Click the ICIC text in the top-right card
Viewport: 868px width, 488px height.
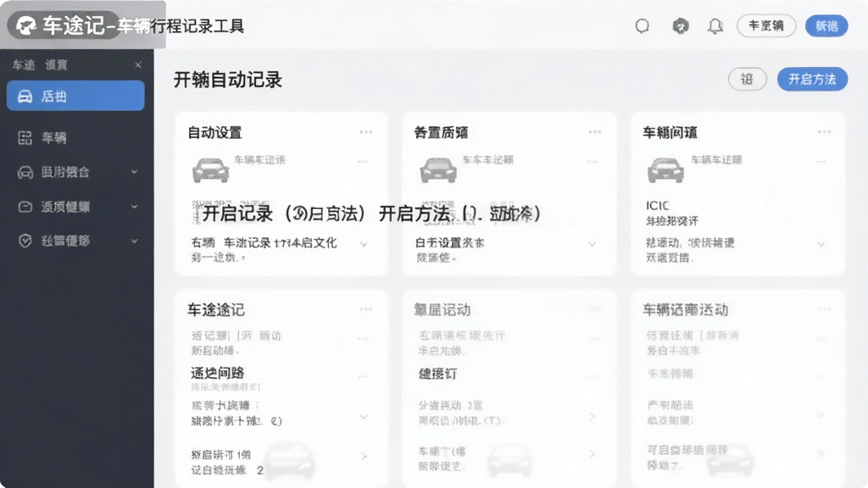tap(657, 206)
